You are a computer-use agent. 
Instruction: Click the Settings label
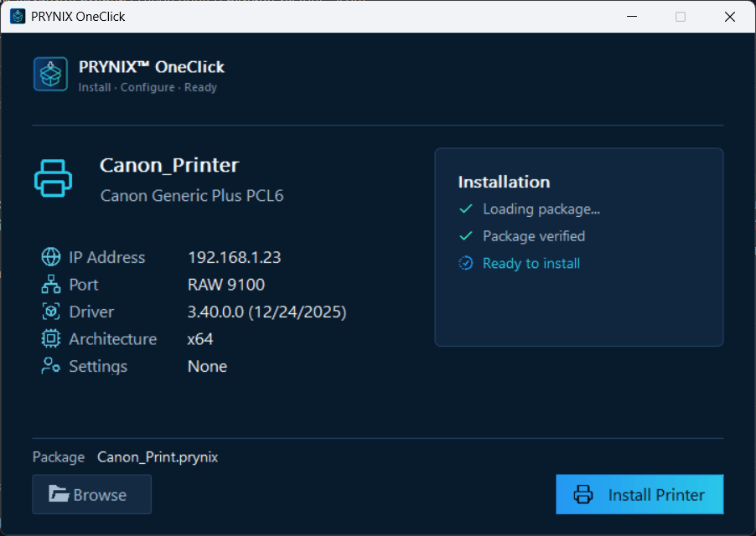[x=98, y=367]
